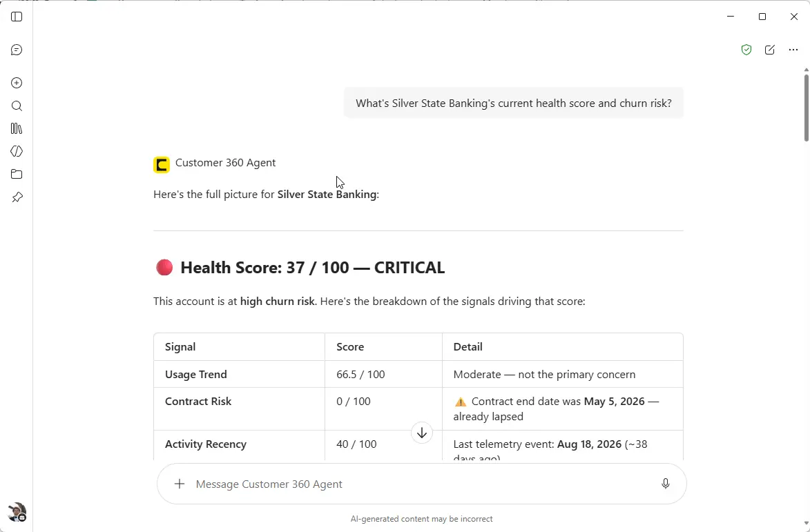810x532 pixels.
Task: Click the Customer 360 Agent logo icon
Action: [162, 165]
